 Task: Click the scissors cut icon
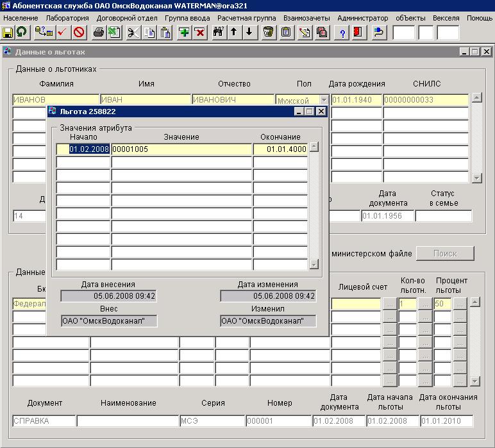pos(133,32)
